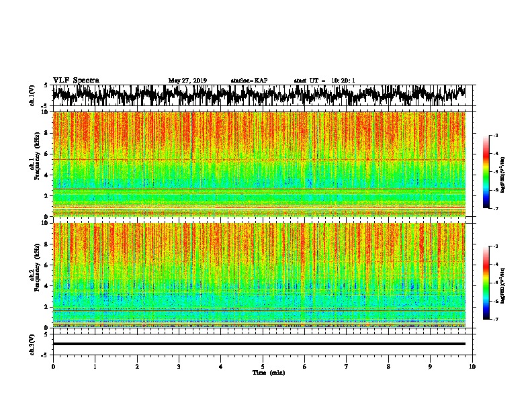This screenshot has width=532, height=411.
Task: Click the ch.1 color bar log(PSD) unit label
Action: point(503,175)
